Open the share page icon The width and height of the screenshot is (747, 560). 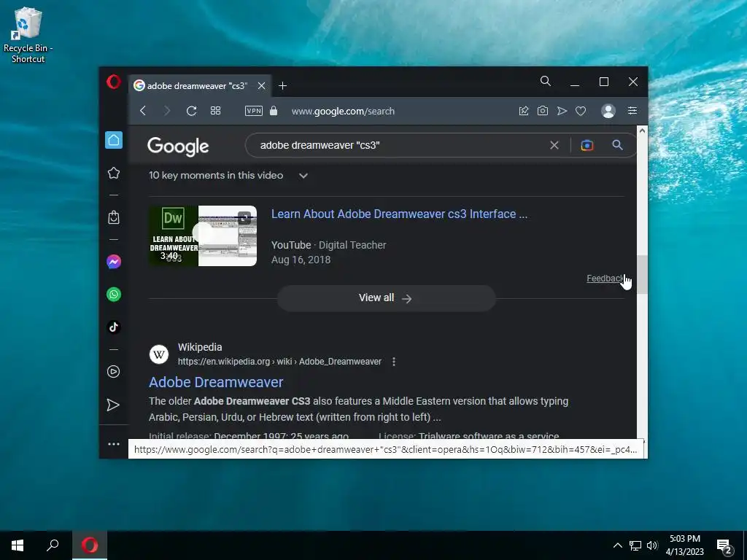524,111
